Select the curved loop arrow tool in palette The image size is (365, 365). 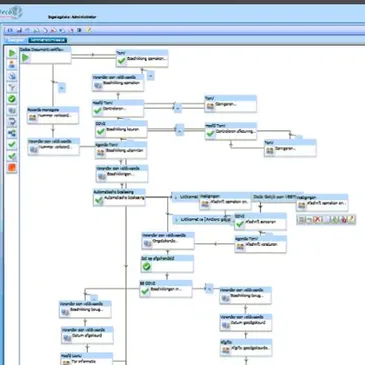tap(12, 122)
